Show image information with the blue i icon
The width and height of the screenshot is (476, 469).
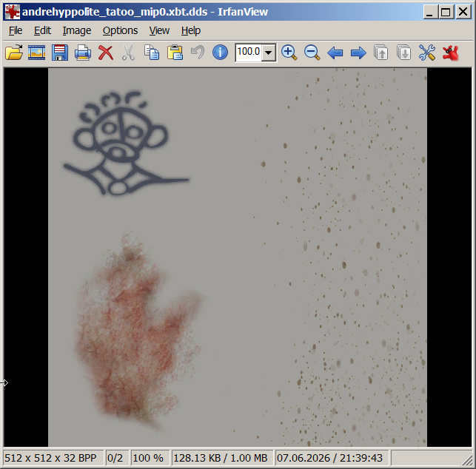click(220, 53)
